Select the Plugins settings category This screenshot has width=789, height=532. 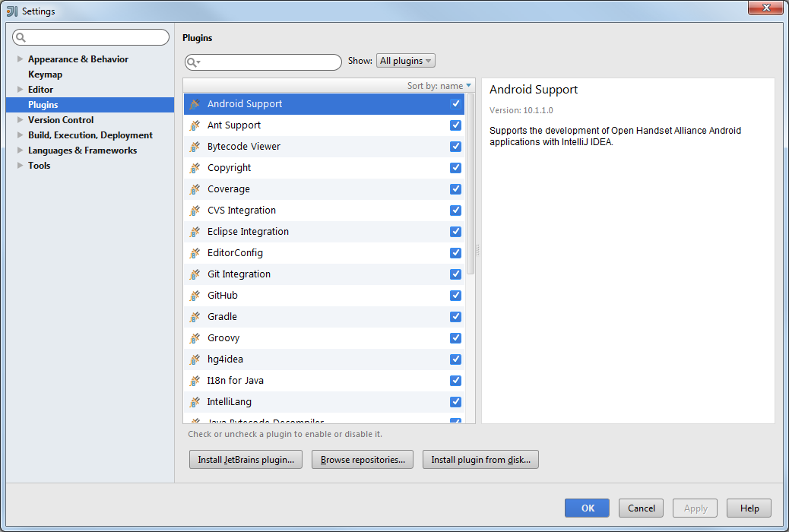pos(90,105)
